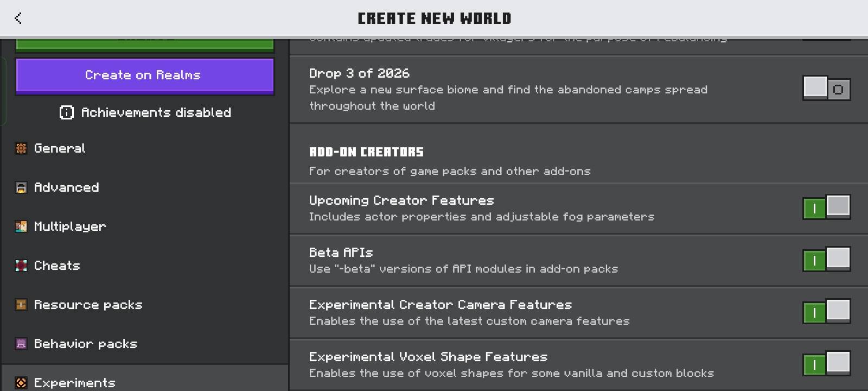The height and width of the screenshot is (391, 868).
Task: Click the CREATE NEW WORLD title
Action: pyautogui.click(x=434, y=18)
